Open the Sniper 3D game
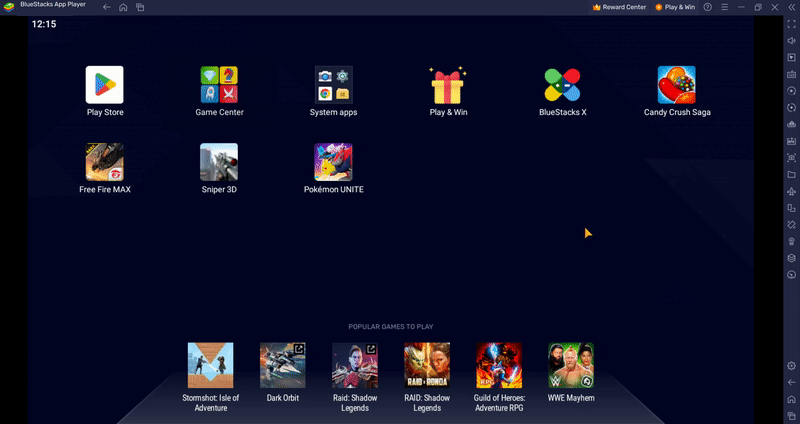Screen dimensions: 800x424 click(x=219, y=162)
